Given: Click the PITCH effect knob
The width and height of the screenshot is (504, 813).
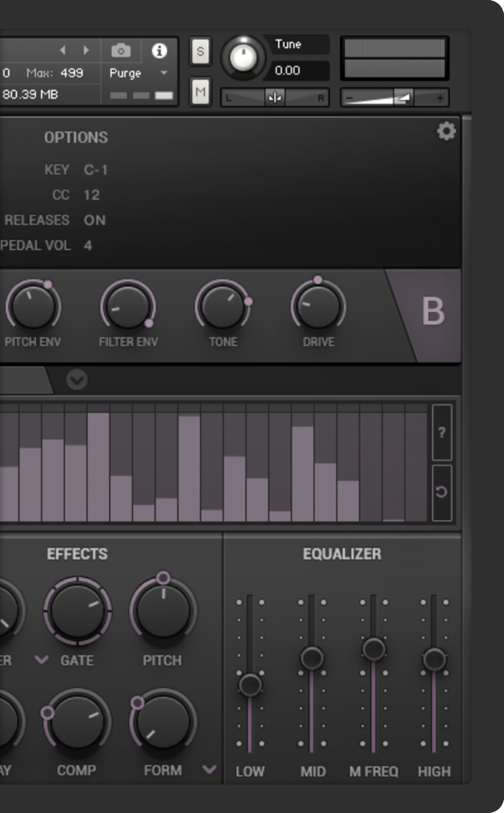Looking at the screenshot, I should 163,611.
